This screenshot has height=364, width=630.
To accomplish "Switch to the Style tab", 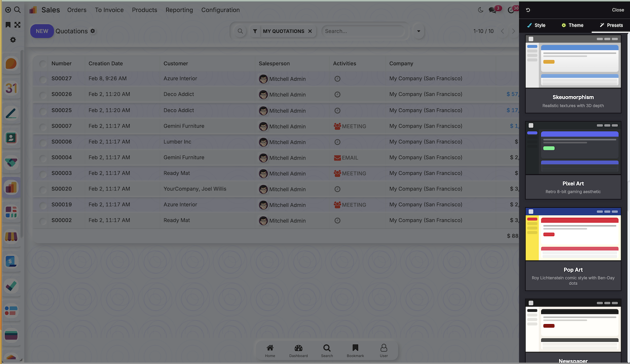I will pyautogui.click(x=536, y=25).
